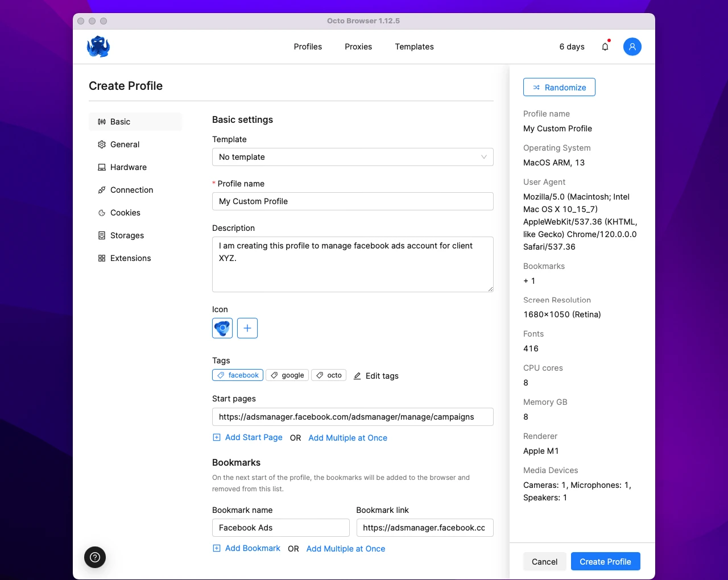The height and width of the screenshot is (580, 728).
Task: Open the Templates page
Action: 414,47
